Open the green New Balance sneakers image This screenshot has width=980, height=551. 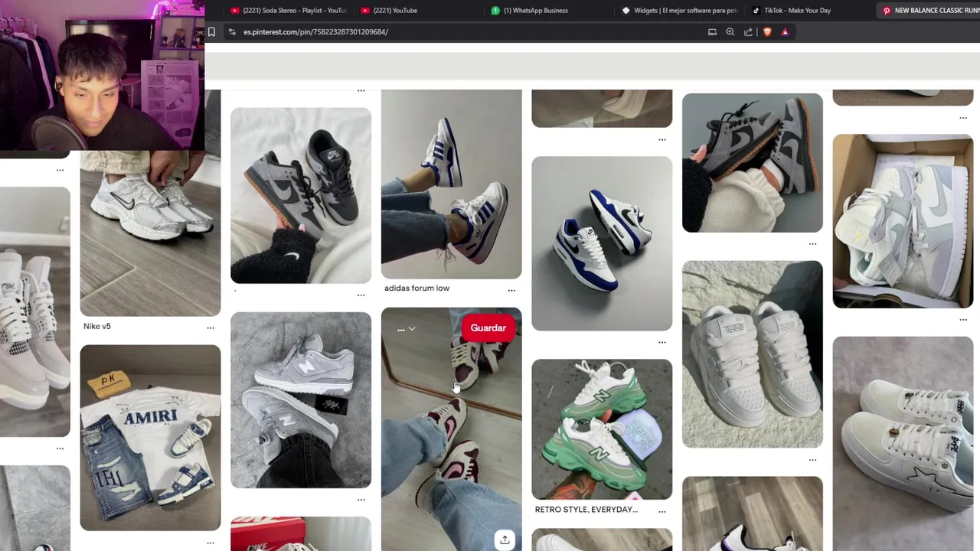[x=602, y=429]
